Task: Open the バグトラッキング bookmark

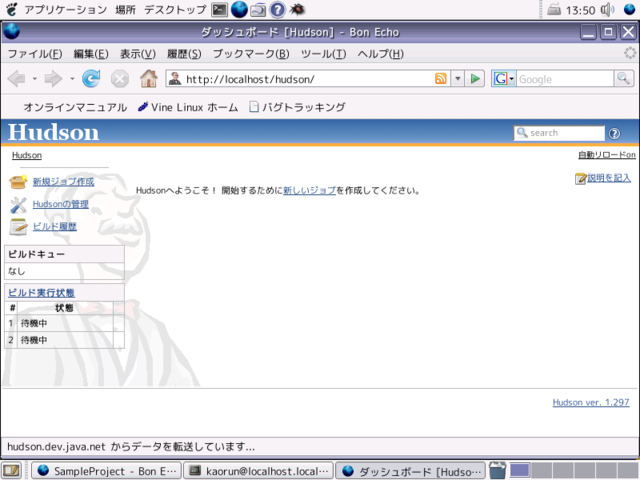Action: click(x=298, y=107)
